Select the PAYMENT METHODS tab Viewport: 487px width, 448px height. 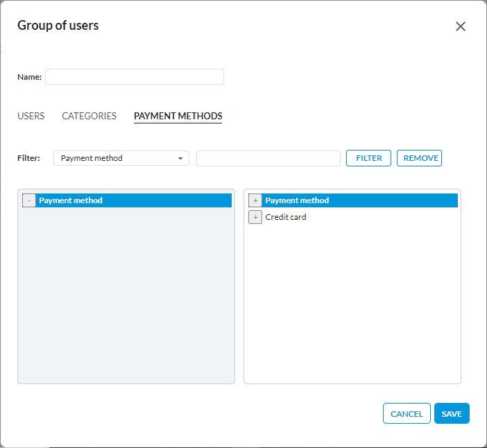[178, 116]
